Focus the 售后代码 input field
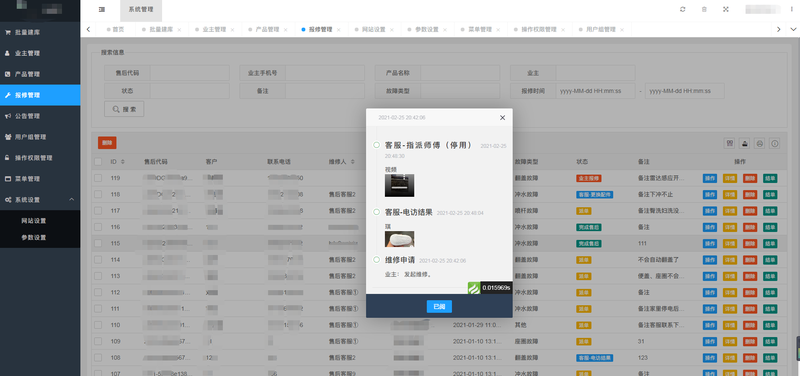The width and height of the screenshot is (800, 376). tap(190, 73)
